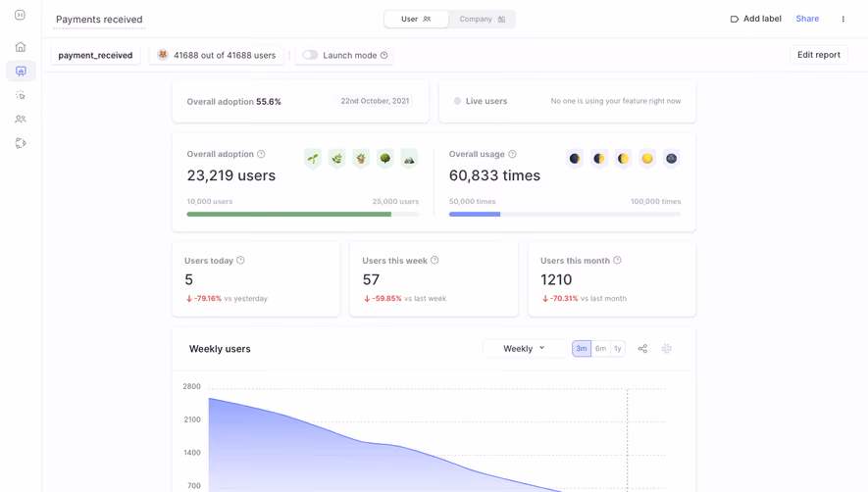The image size is (868, 492).
Task: Switch to User view tab
Action: (416, 19)
